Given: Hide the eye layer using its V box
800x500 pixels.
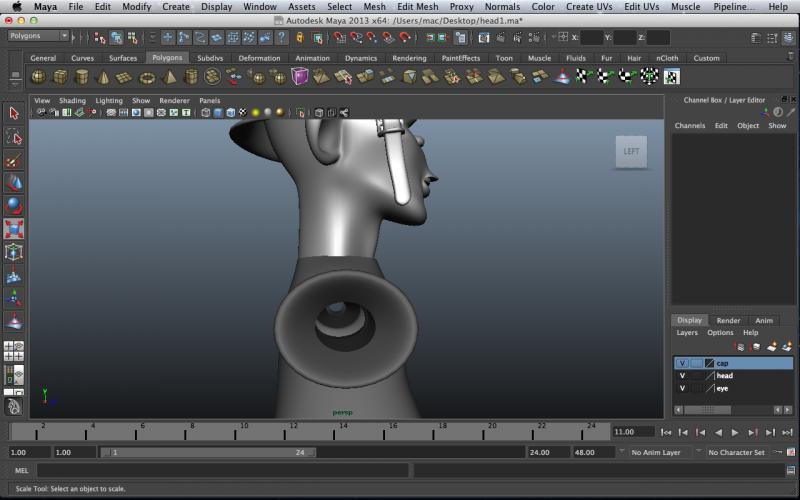Looking at the screenshot, I should coord(682,388).
